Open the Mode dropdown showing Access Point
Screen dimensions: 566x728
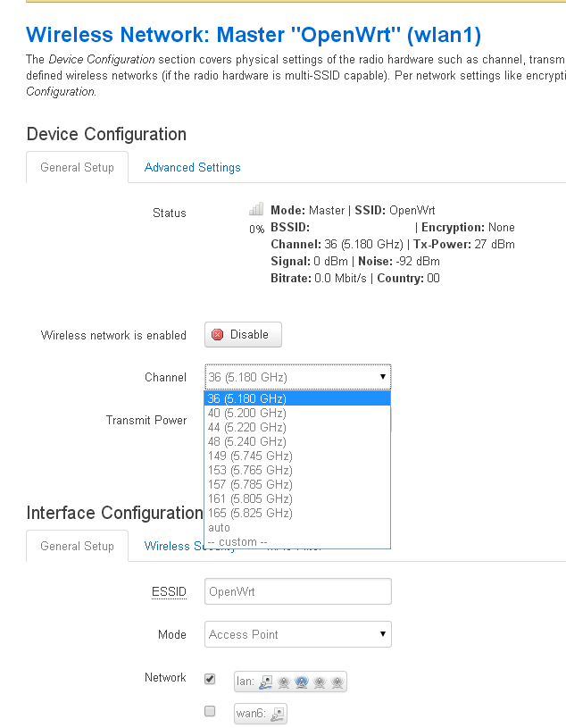pos(298,634)
